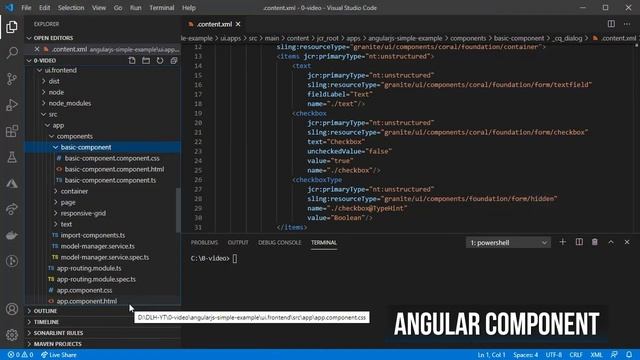Close .content.xml in Open Editors list
This screenshot has width=640, height=360.
coord(37,49)
